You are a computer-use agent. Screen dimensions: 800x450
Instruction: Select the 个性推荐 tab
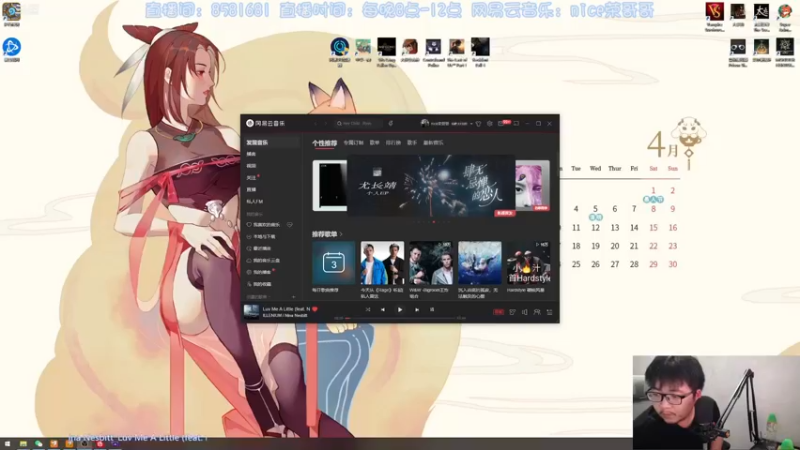click(x=324, y=143)
